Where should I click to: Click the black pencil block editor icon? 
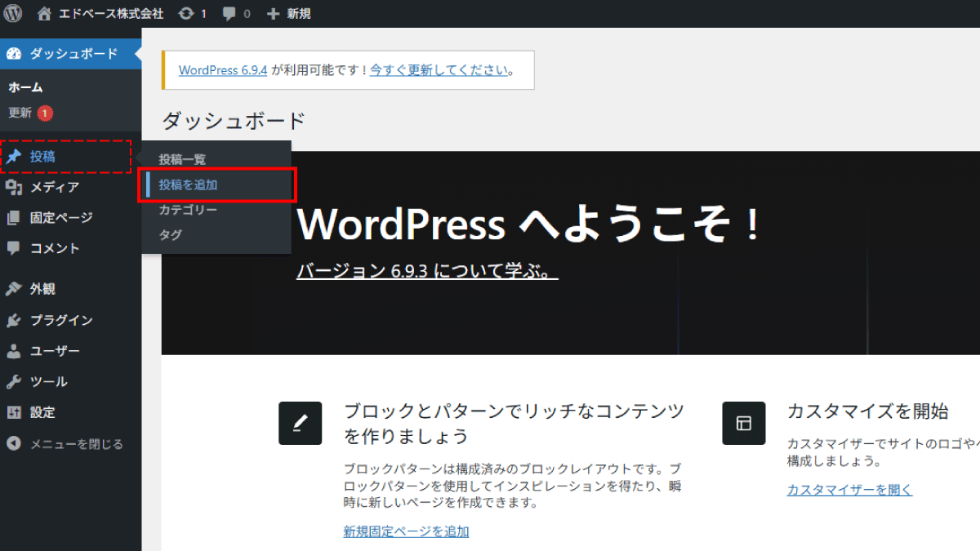click(x=300, y=423)
